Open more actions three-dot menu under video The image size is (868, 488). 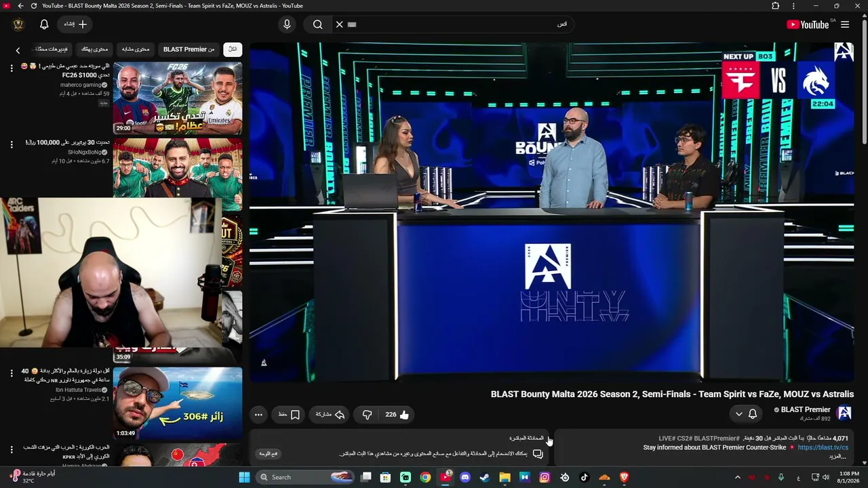258,415
